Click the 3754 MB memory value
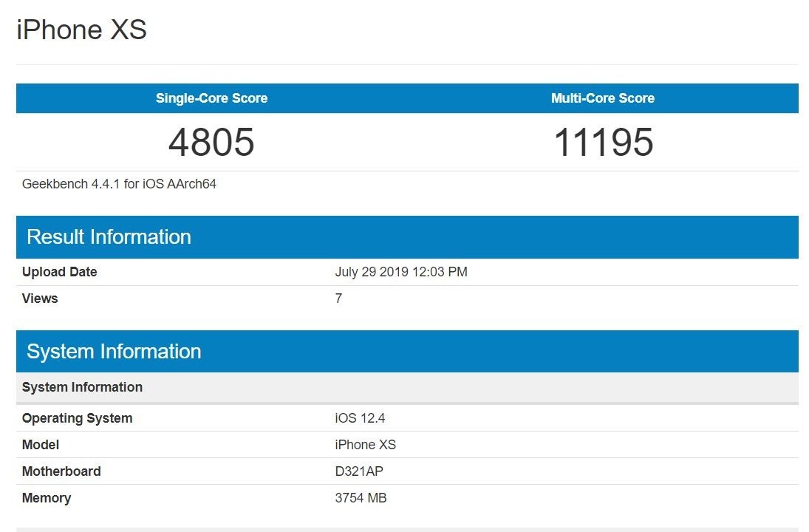This screenshot has width=809, height=532. point(361,498)
